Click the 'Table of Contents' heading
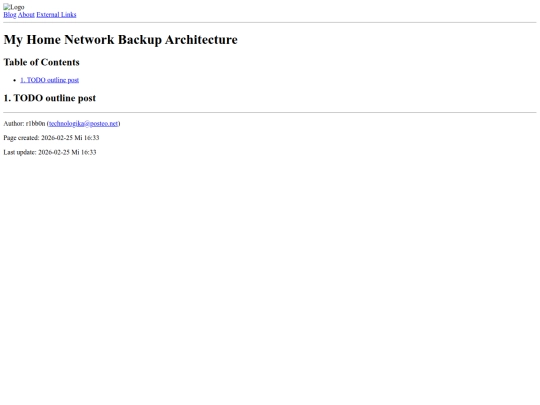The image size is (540, 405). pos(41,62)
